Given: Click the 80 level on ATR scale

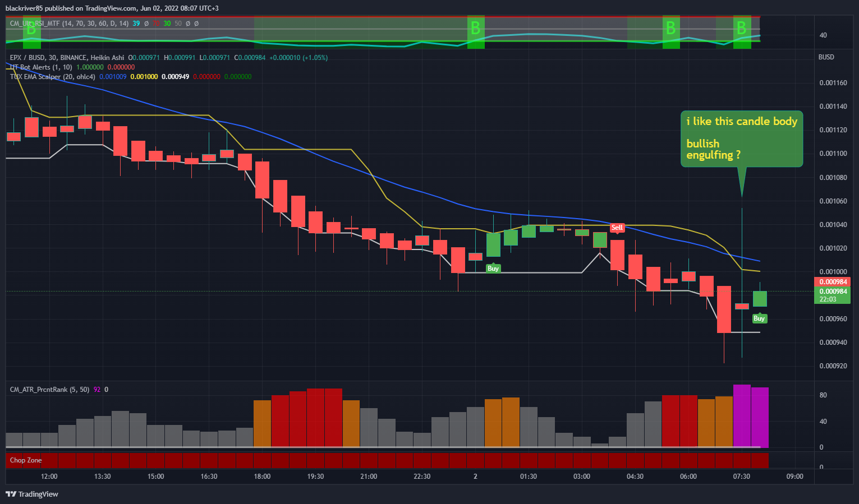Looking at the screenshot, I should coord(823,395).
